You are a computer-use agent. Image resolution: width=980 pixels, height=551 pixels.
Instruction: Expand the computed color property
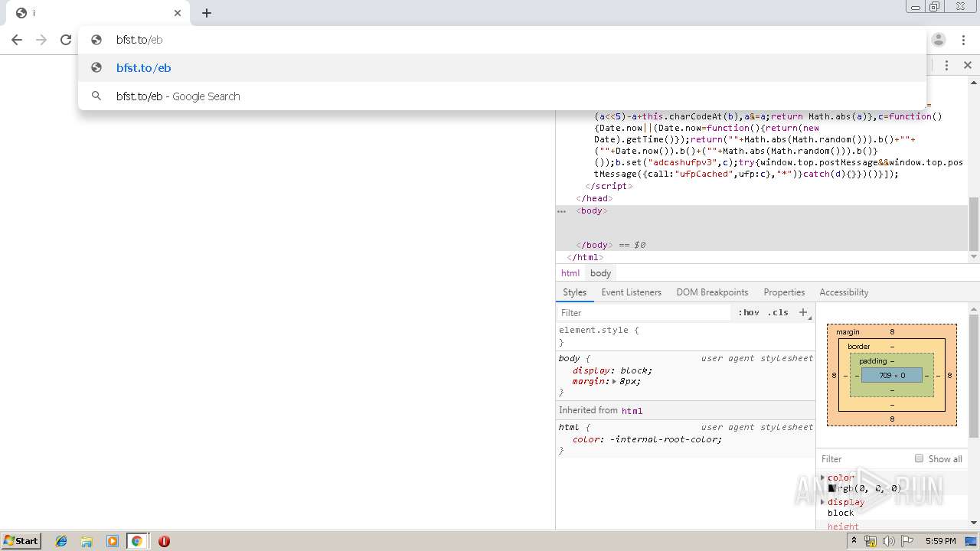[x=823, y=478]
